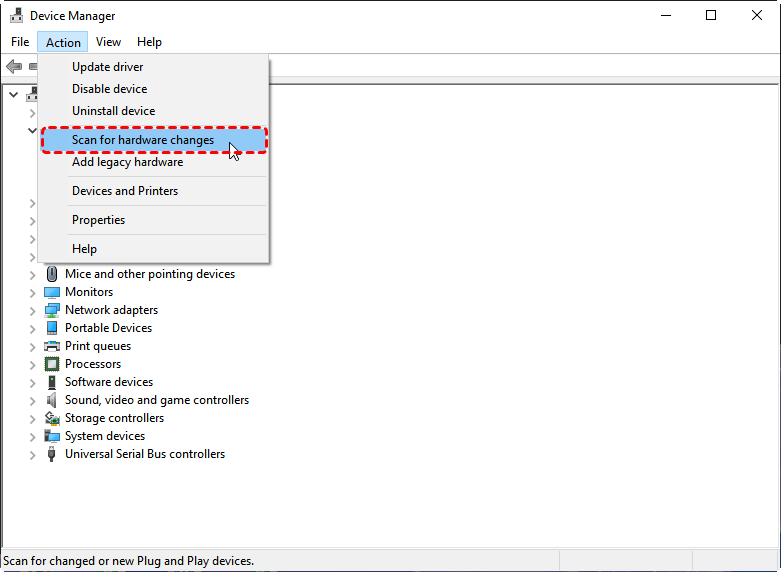Click the Processors chip icon
781x572 pixels.
52,364
